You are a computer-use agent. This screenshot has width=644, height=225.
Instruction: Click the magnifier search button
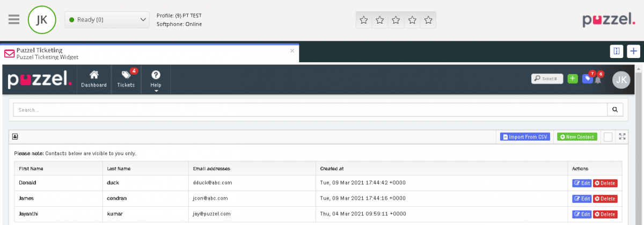click(x=615, y=110)
